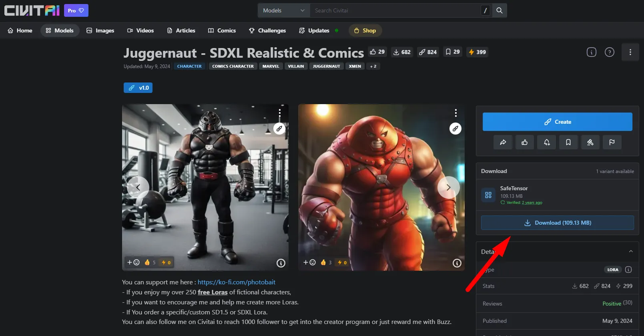Open the question mark help icon
Screen dimensions: 644x336
(x=610, y=52)
